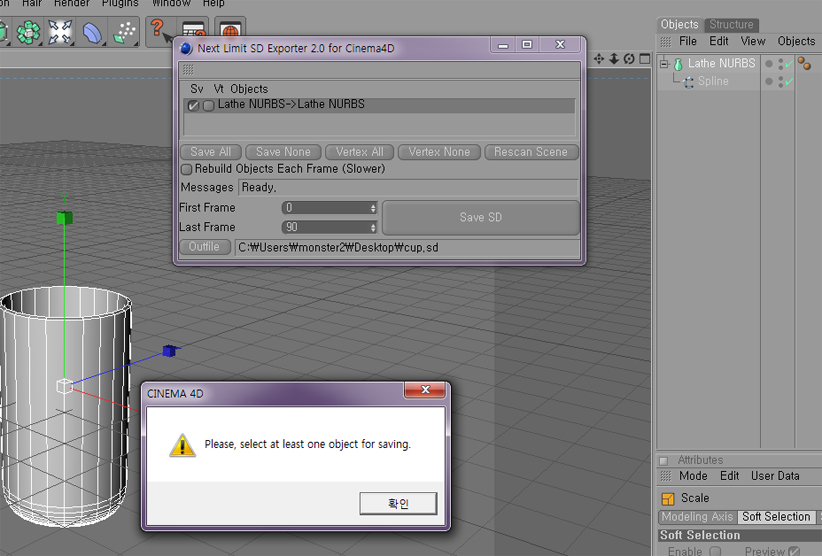Switch to the Objects tab
This screenshot has height=556, width=822.
pyautogui.click(x=679, y=25)
